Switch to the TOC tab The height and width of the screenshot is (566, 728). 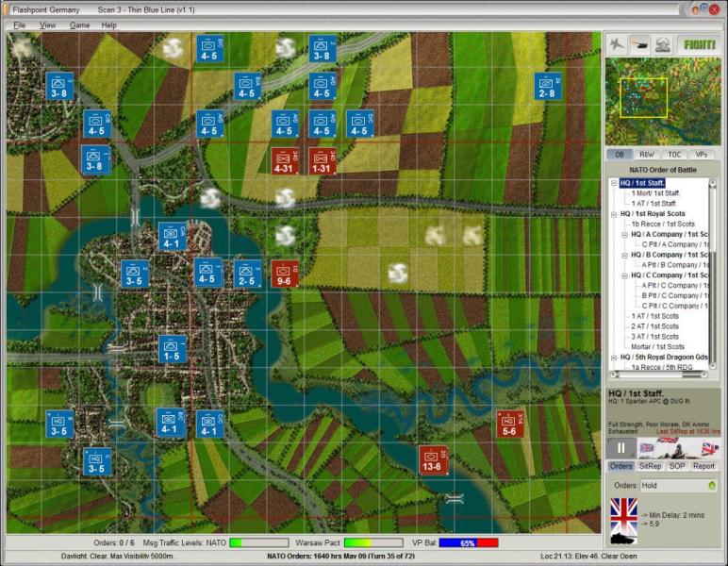click(674, 154)
